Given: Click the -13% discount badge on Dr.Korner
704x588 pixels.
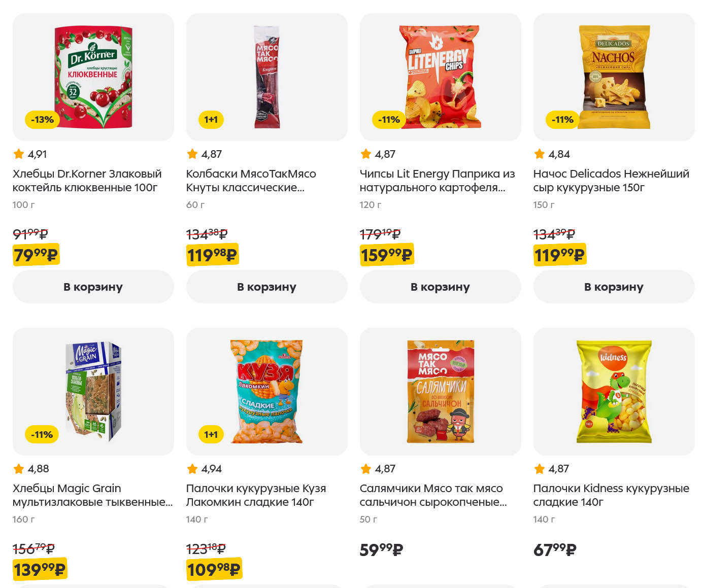Looking at the screenshot, I should (x=42, y=120).
